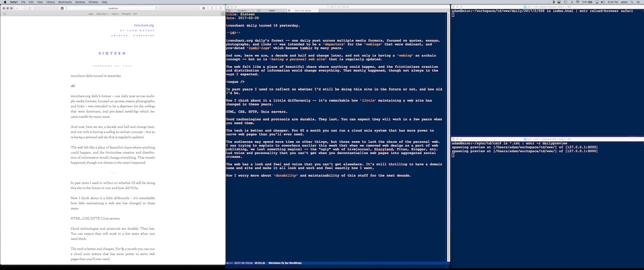
Task: Open the Safari menu
Action: [x=14, y=2]
